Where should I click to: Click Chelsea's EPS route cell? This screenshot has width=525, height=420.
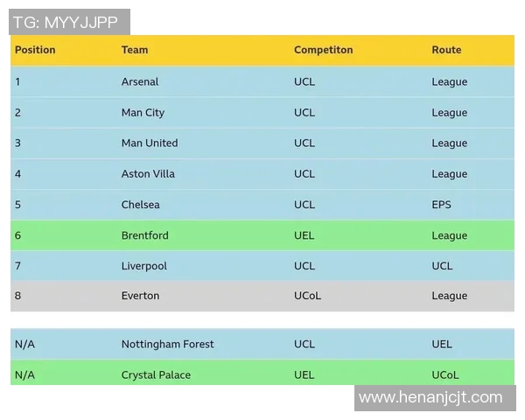pos(441,205)
